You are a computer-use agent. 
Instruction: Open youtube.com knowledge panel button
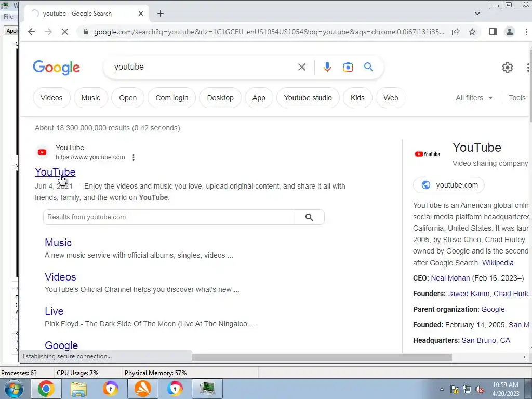pyautogui.click(x=448, y=185)
